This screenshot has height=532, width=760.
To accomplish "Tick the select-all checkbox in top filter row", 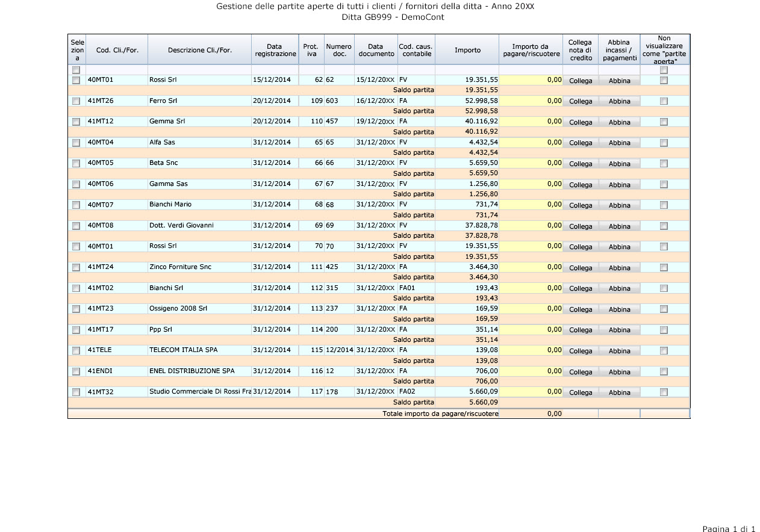I will point(76,70).
